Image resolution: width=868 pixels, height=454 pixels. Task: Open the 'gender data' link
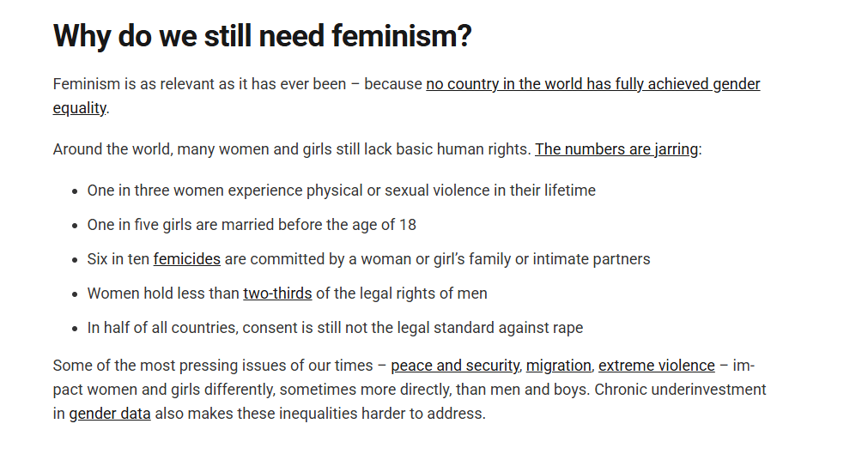point(110,414)
